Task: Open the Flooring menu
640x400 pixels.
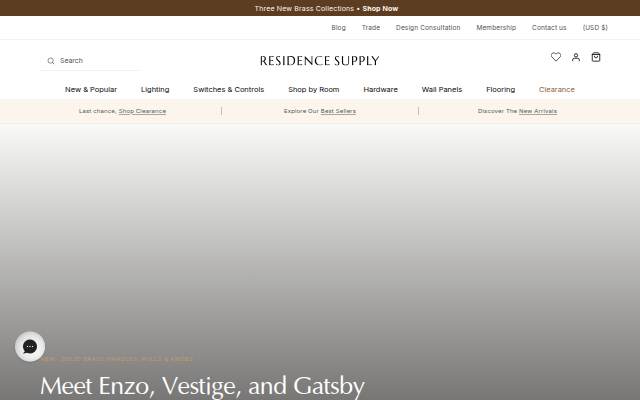Action: click(500, 89)
